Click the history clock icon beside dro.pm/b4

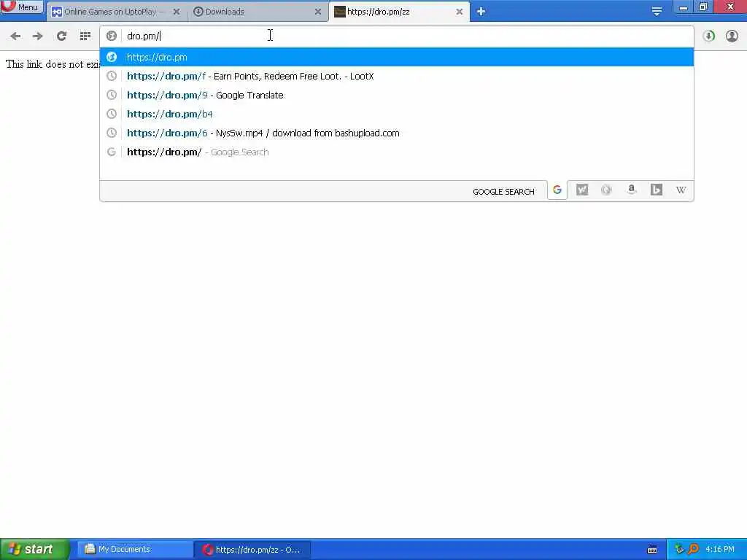point(112,114)
